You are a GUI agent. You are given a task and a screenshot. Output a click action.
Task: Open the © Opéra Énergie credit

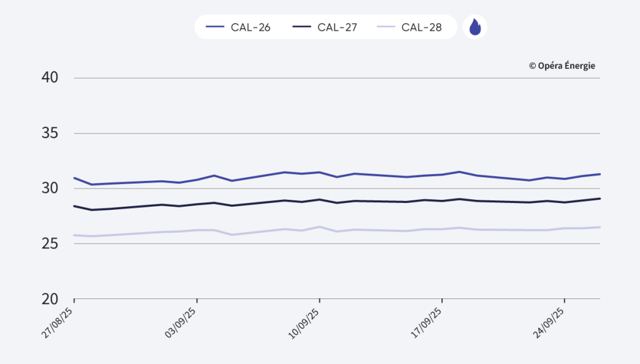[x=562, y=66]
